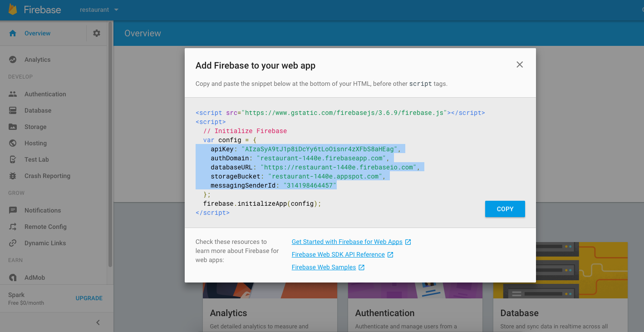Click the firebase.js script src URL
The image size is (644, 332).
coord(344,113)
